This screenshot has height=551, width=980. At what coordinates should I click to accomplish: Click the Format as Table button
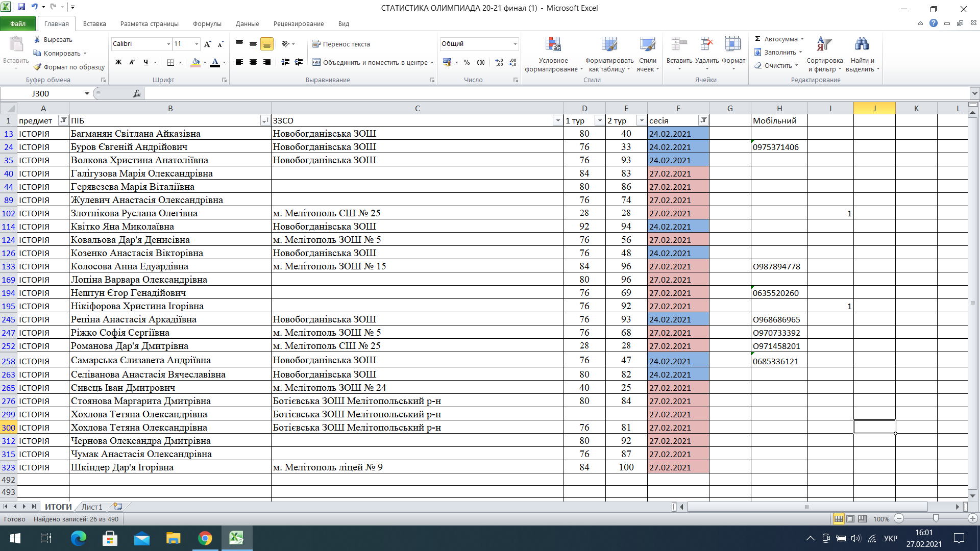(x=609, y=44)
